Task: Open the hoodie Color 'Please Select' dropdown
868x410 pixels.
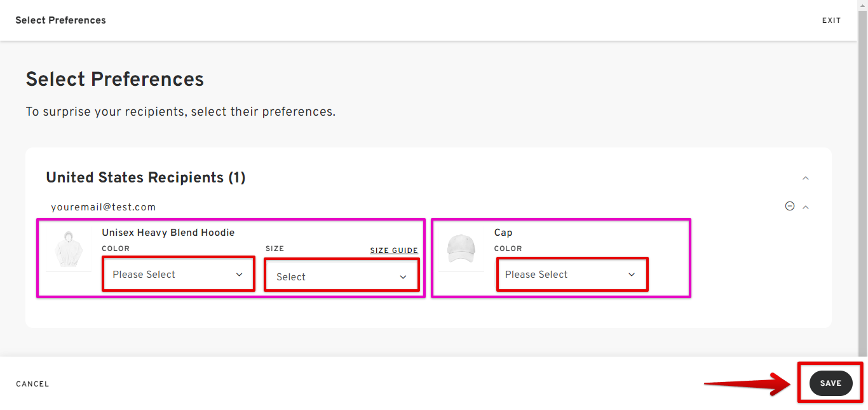Action: coord(178,275)
